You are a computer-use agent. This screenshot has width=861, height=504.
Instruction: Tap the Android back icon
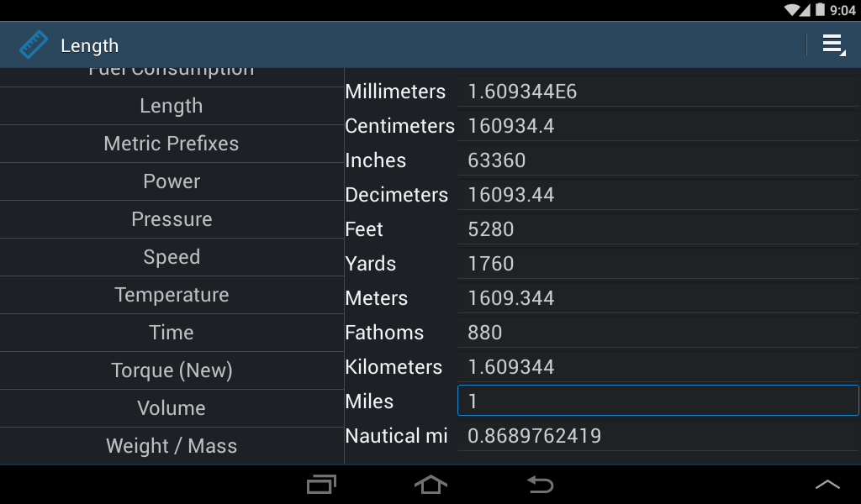click(x=541, y=484)
